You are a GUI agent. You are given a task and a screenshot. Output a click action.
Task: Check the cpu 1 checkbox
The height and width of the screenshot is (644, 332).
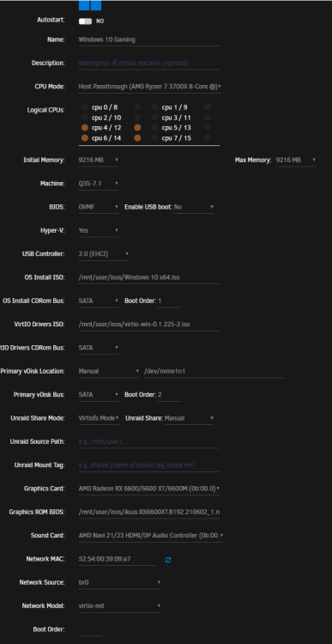coord(154,107)
